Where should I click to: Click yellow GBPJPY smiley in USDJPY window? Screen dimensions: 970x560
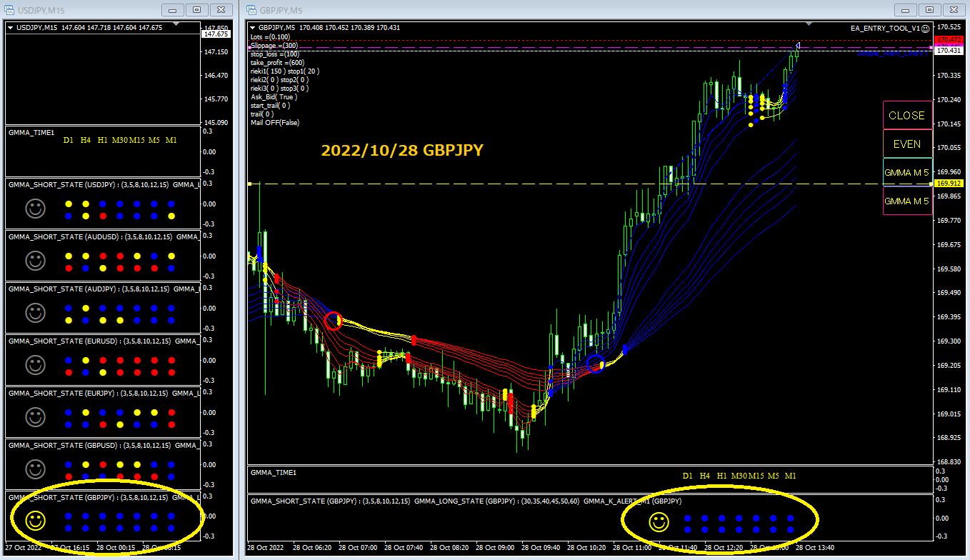pos(35,521)
